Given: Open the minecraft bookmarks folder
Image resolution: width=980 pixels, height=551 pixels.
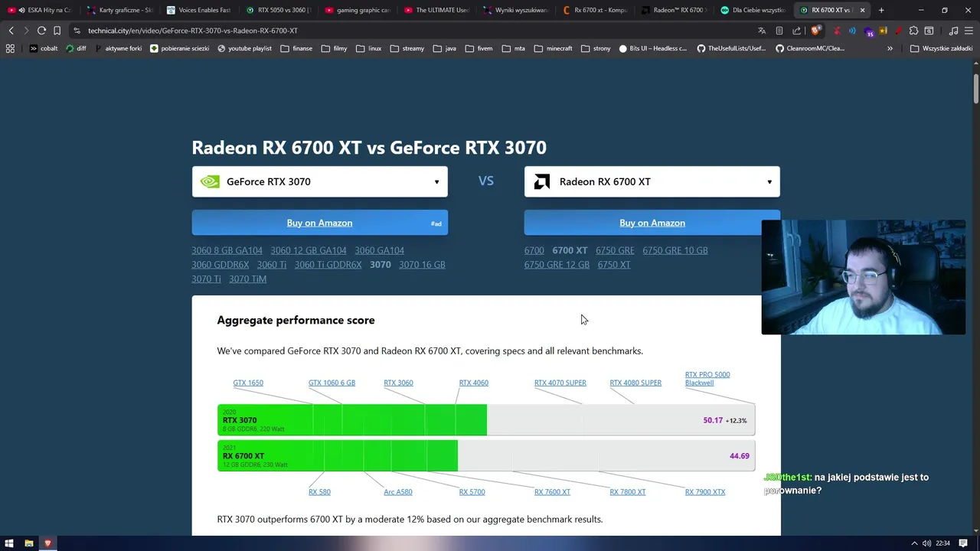Looking at the screenshot, I should point(554,48).
